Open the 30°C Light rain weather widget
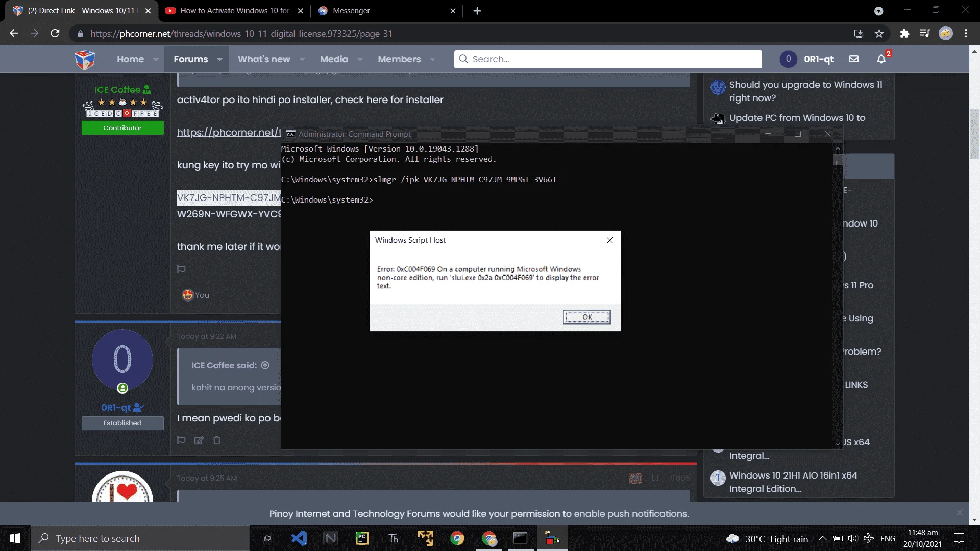 pos(767,539)
